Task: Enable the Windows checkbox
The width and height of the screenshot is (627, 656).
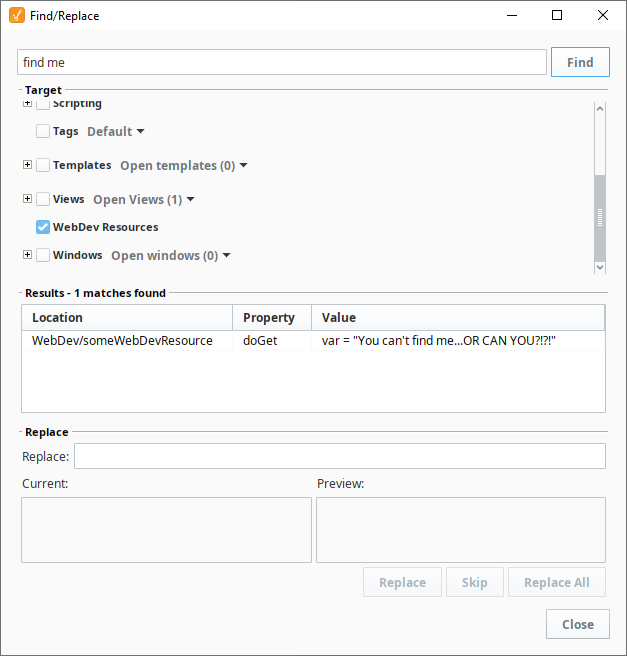Action: [43, 255]
